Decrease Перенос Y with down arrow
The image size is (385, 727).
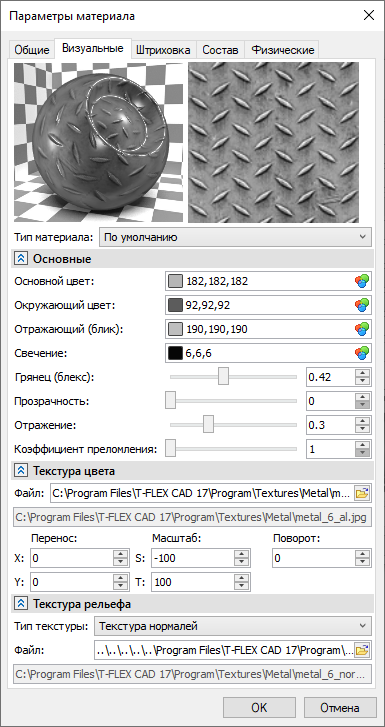tap(121, 587)
